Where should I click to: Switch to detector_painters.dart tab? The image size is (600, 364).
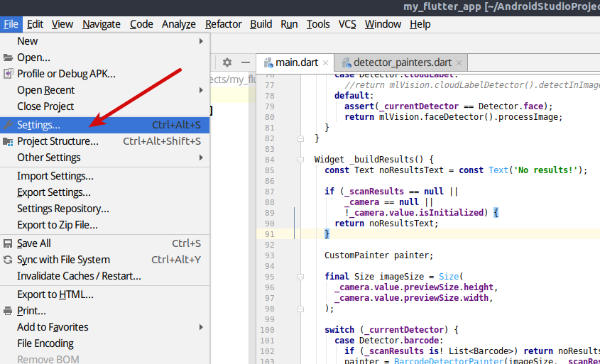coord(402,62)
